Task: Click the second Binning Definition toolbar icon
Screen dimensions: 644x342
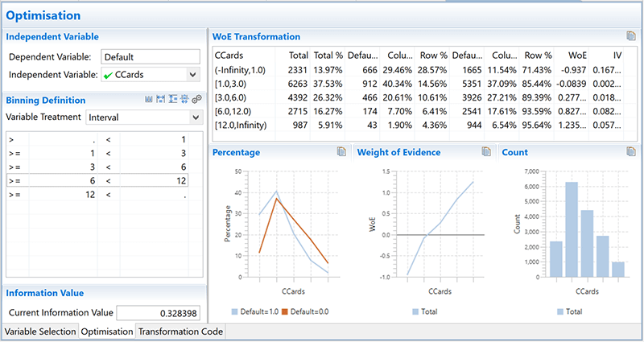Action: (x=161, y=100)
